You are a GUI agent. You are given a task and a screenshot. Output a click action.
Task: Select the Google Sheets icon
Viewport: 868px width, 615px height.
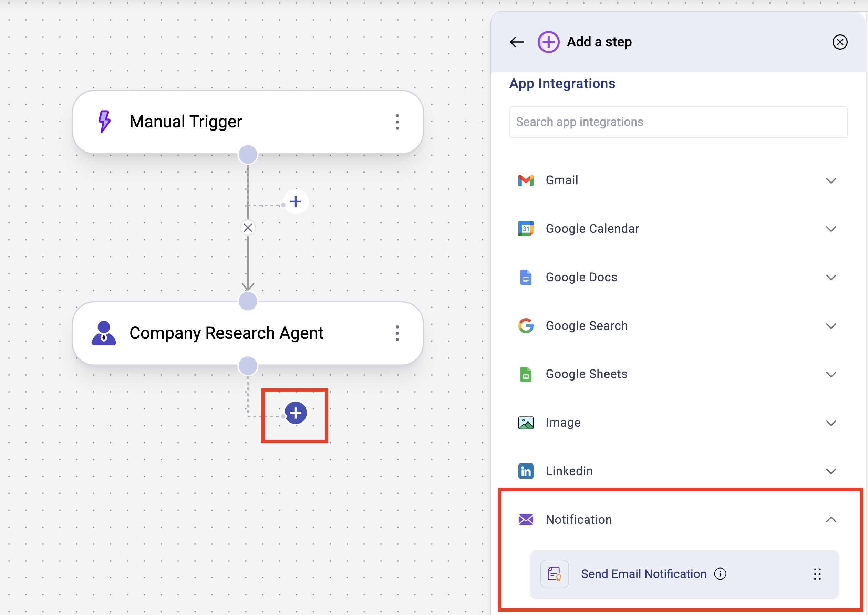(526, 374)
